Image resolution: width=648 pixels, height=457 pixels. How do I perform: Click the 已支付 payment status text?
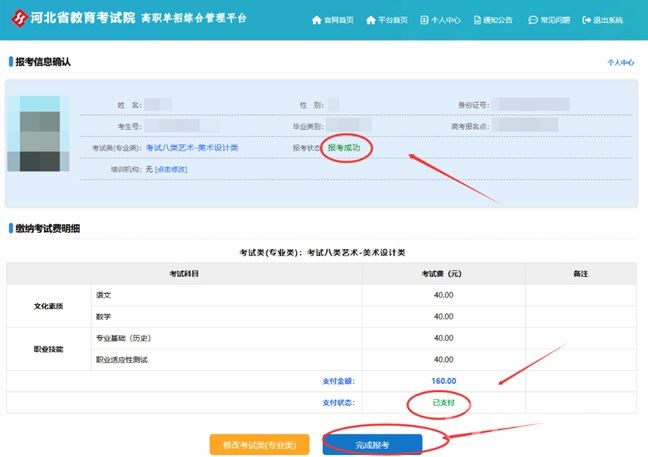pyautogui.click(x=443, y=402)
